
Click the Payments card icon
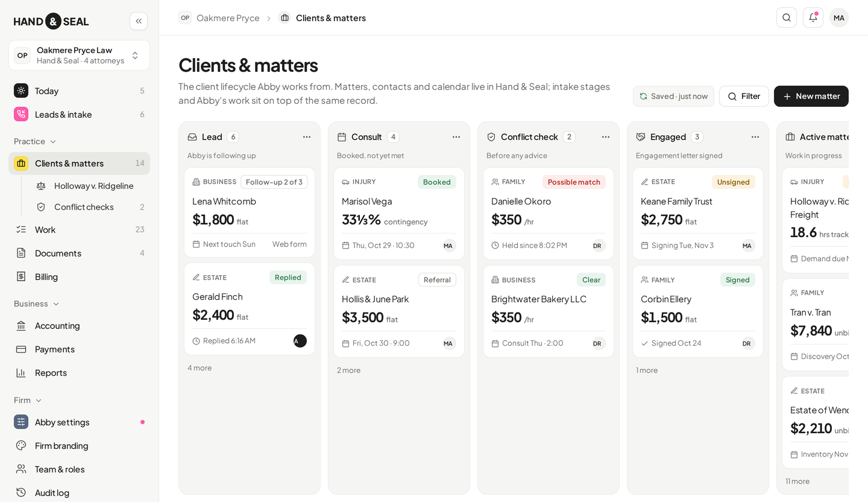tap(21, 349)
